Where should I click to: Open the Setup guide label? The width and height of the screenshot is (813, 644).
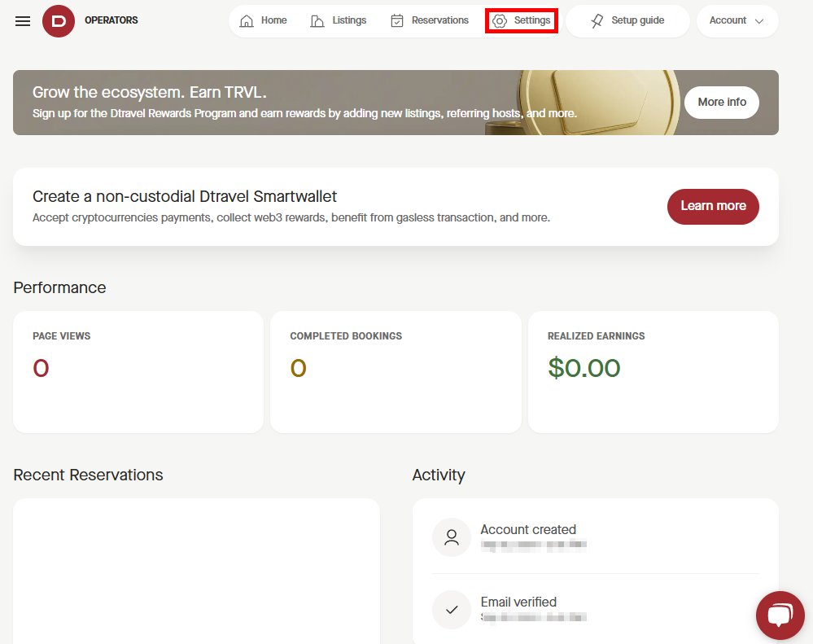click(638, 20)
